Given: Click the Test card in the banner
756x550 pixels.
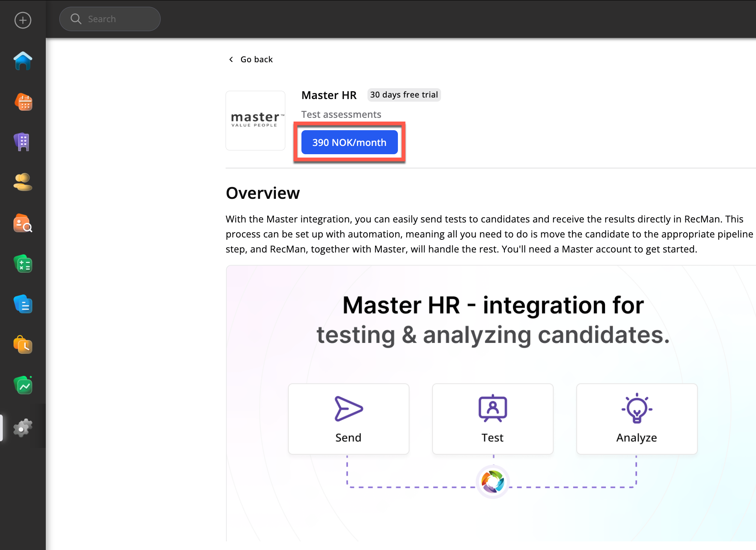Looking at the screenshot, I should [x=492, y=419].
